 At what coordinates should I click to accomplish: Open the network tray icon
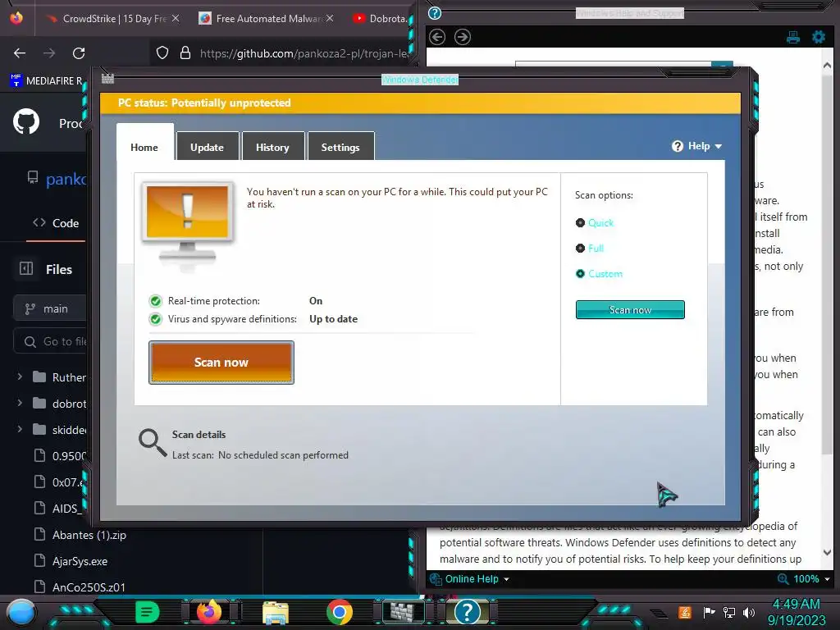point(728,612)
